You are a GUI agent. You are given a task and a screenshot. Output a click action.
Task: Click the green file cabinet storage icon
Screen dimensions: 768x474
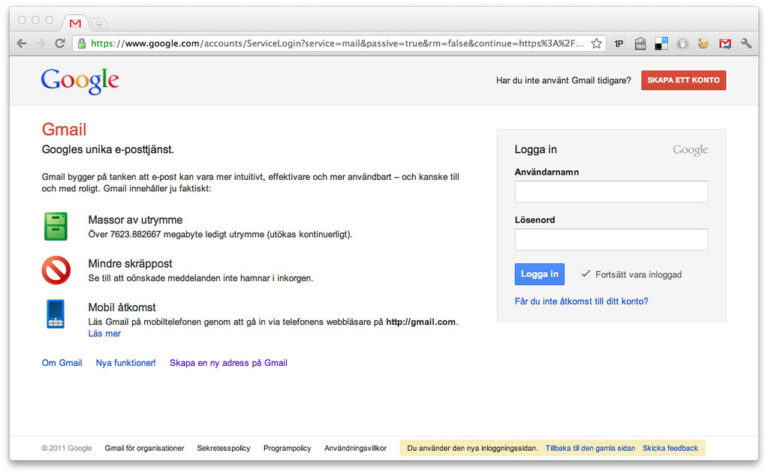pyautogui.click(x=56, y=226)
